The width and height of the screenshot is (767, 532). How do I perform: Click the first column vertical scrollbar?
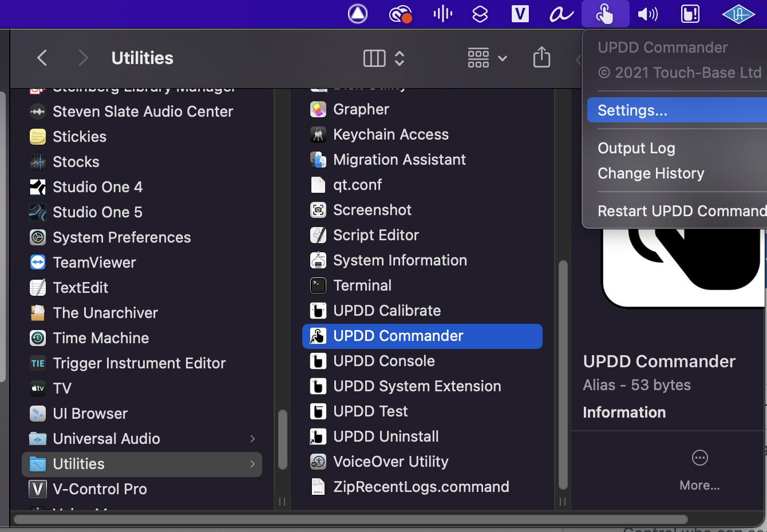(282, 439)
